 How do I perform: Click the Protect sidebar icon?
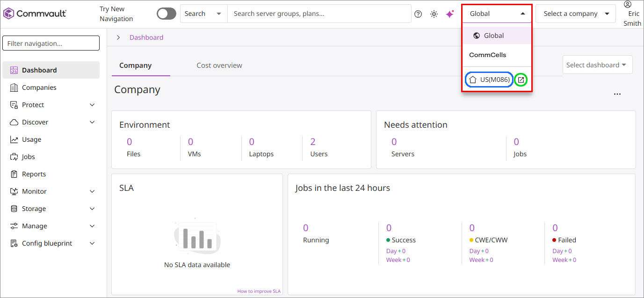coord(14,105)
